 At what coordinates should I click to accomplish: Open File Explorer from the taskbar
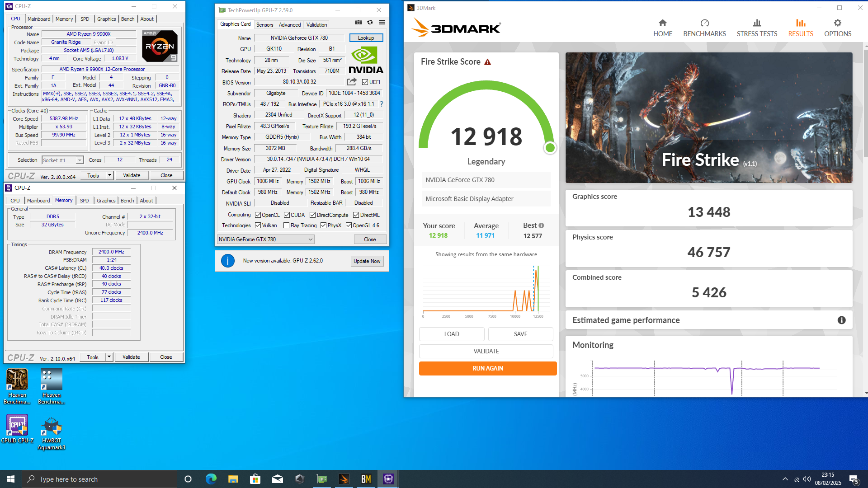point(233,479)
